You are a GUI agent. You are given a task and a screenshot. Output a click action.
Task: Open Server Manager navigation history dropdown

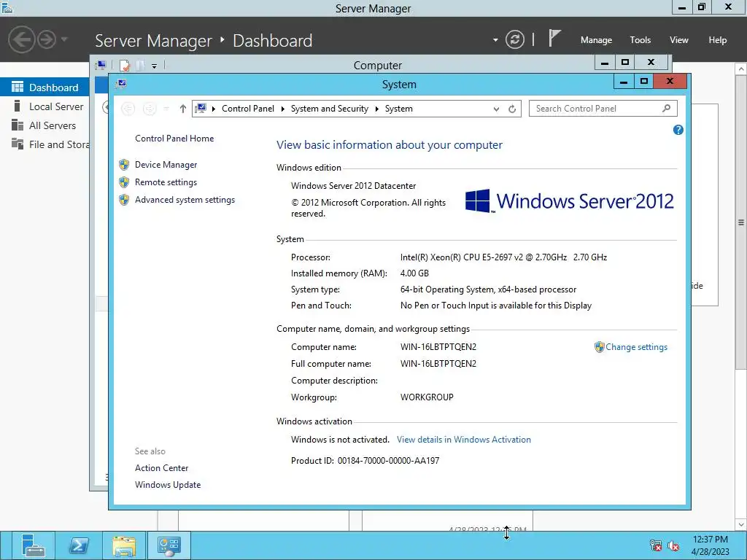(x=64, y=39)
